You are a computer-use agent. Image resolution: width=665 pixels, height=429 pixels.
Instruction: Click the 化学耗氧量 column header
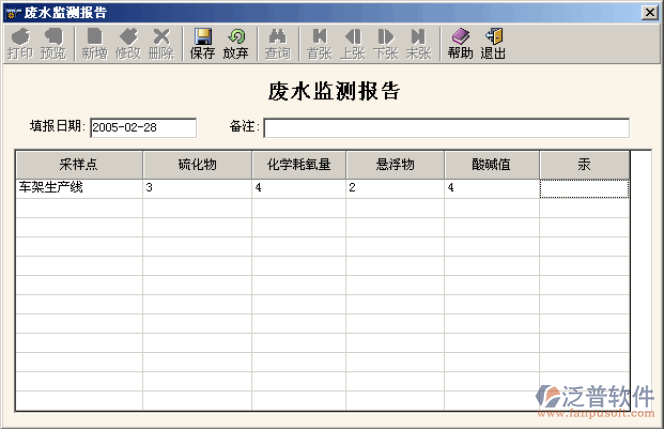[299, 164]
